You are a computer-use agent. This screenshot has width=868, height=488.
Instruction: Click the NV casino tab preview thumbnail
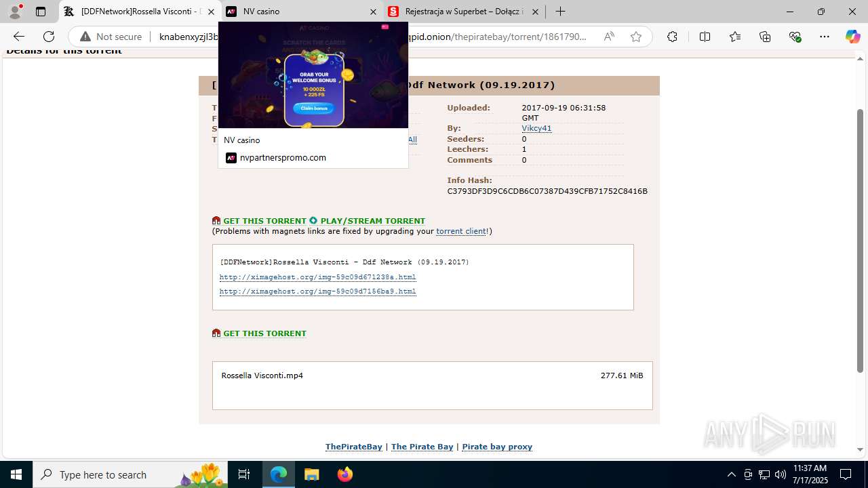313,75
